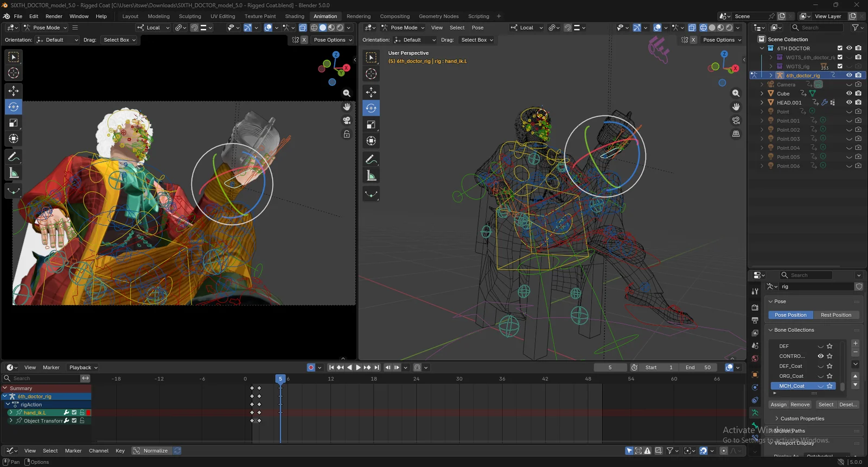
Task: Select the Measure tool in right viewport
Action: [x=371, y=175]
